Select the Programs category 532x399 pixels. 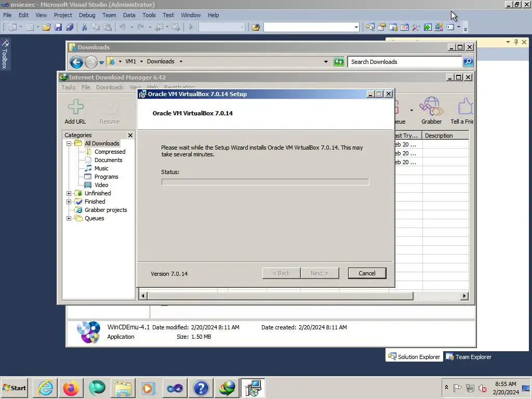click(x=106, y=177)
